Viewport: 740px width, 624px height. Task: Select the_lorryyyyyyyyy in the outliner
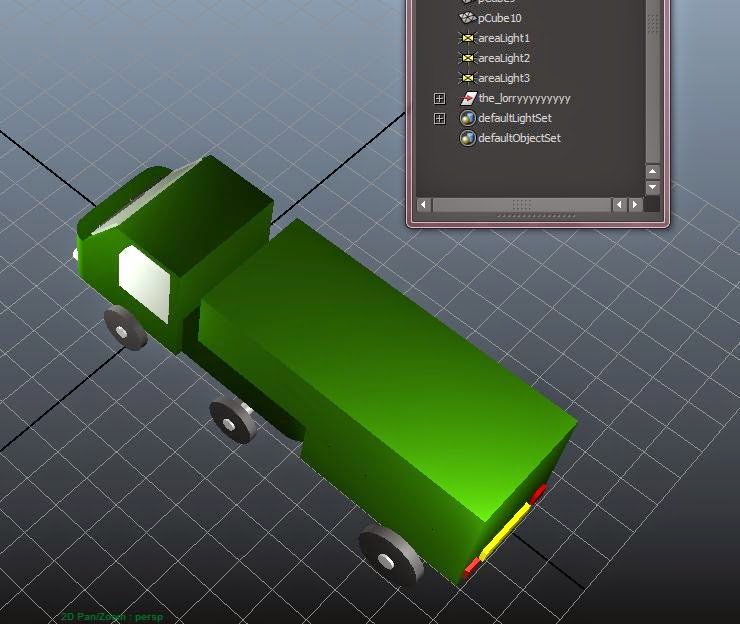524,98
